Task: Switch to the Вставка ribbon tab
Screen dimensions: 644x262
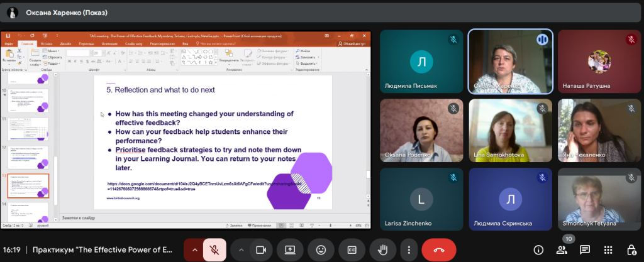Action: (x=44, y=44)
